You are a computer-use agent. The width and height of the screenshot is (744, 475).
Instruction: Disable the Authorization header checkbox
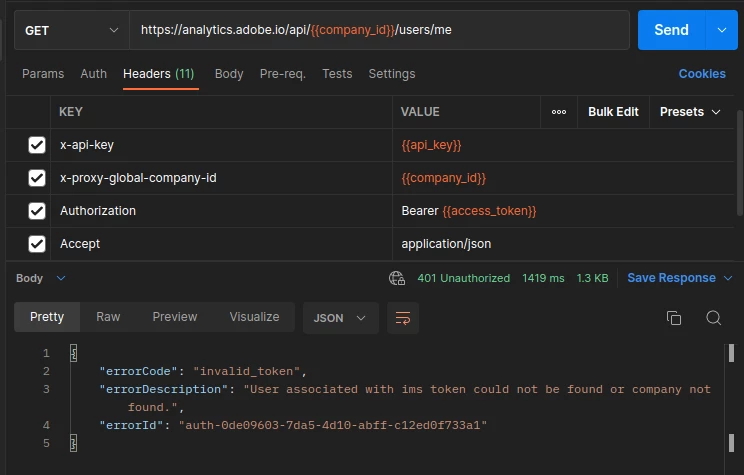37,211
